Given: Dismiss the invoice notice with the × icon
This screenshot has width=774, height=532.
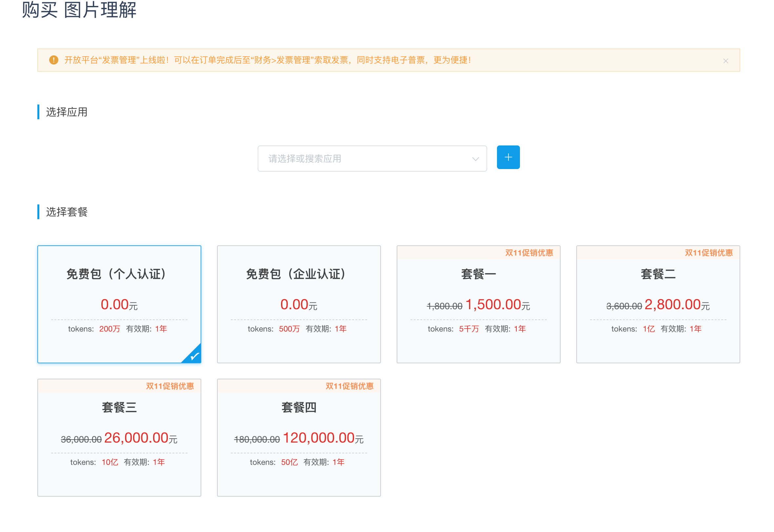Looking at the screenshot, I should coord(726,61).
